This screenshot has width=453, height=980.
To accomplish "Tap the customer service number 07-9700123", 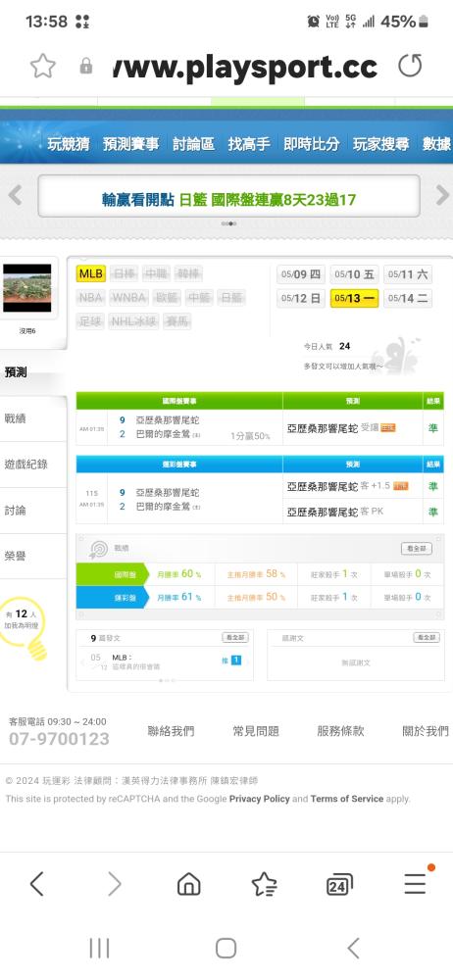I will tap(59, 739).
